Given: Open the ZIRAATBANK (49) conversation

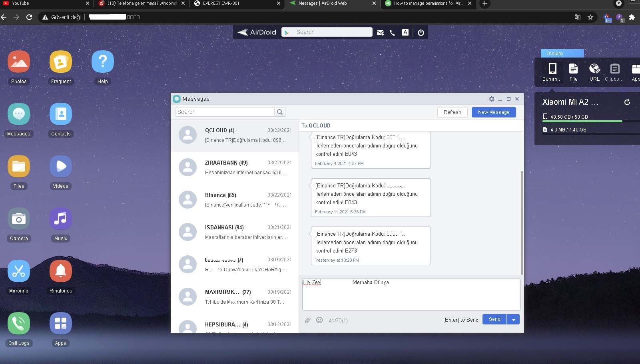Looking at the screenshot, I should tap(235, 168).
